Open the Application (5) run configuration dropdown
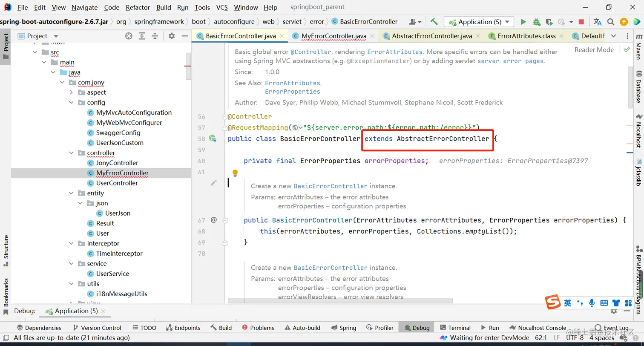 tap(479, 22)
